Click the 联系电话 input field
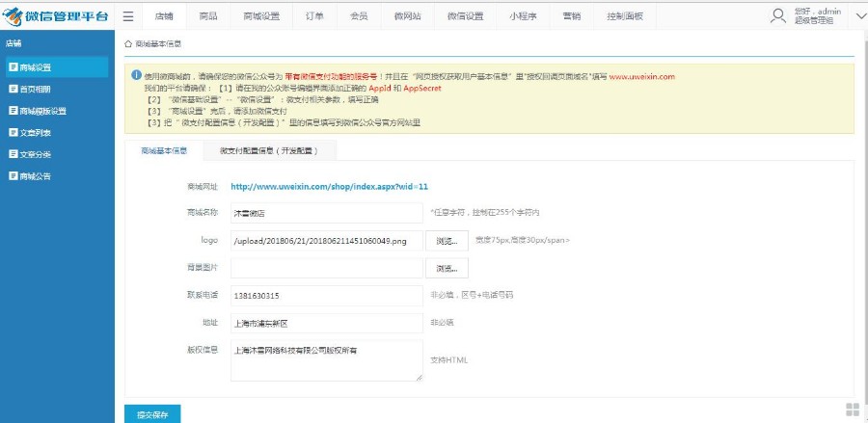The width and height of the screenshot is (868, 423). [x=327, y=296]
